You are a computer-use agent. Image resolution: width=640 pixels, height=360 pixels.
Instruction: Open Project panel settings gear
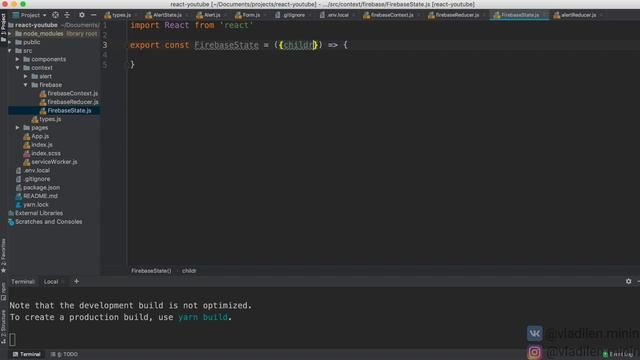click(x=82, y=15)
